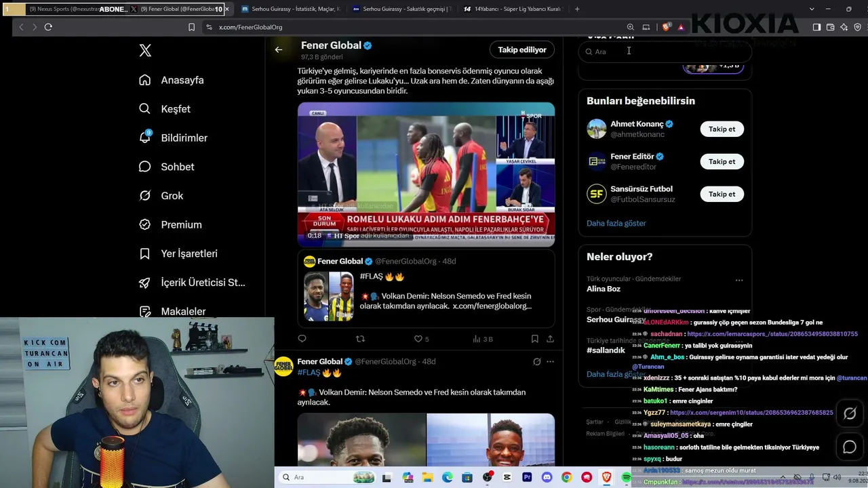Open Sohbet messages
Viewport: 868px width, 488px height.
click(166, 167)
